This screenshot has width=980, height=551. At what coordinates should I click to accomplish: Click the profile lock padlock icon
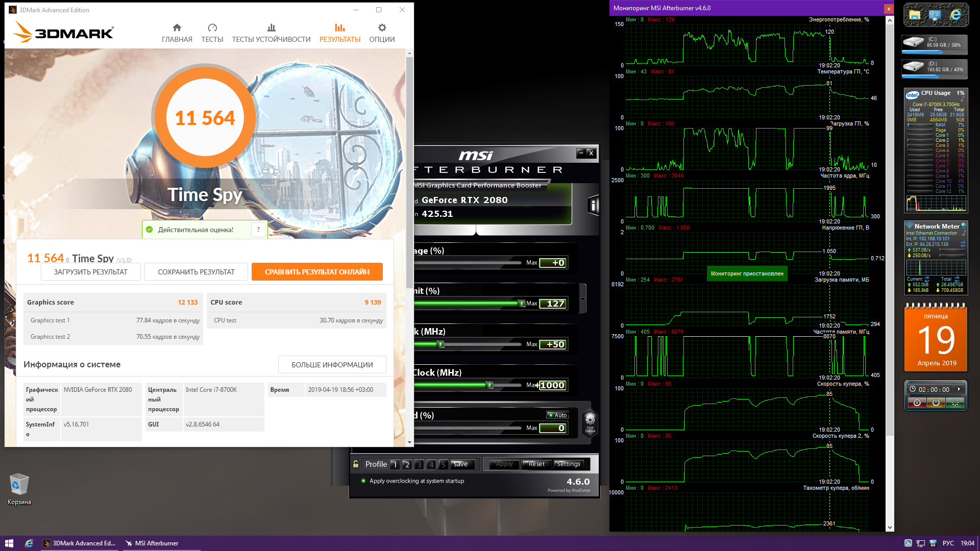356,464
